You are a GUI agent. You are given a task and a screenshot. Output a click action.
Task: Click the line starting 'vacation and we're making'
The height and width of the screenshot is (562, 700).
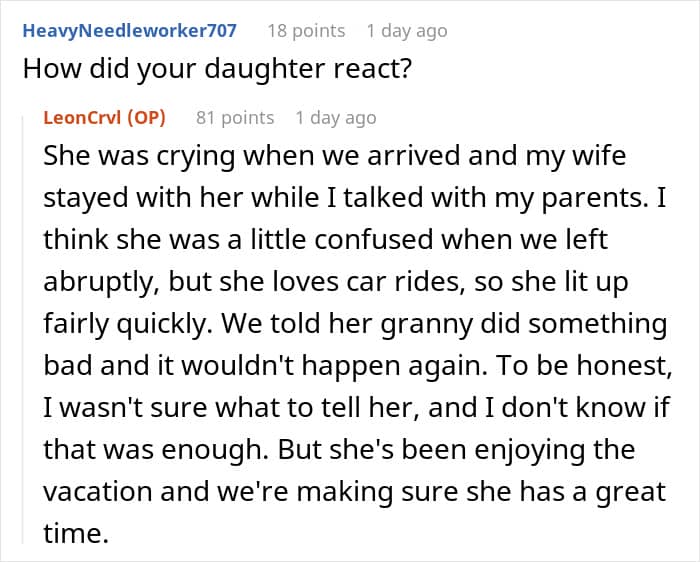355,493
